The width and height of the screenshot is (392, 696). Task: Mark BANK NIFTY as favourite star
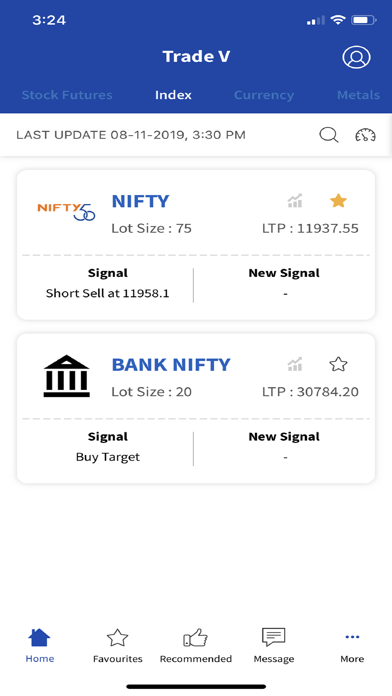pos(338,364)
